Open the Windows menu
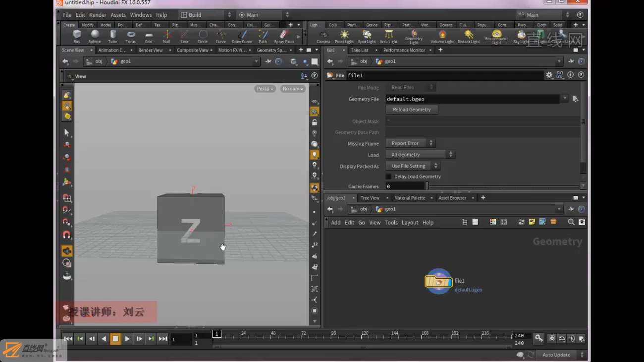This screenshot has width=644, height=362. coord(141,15)
